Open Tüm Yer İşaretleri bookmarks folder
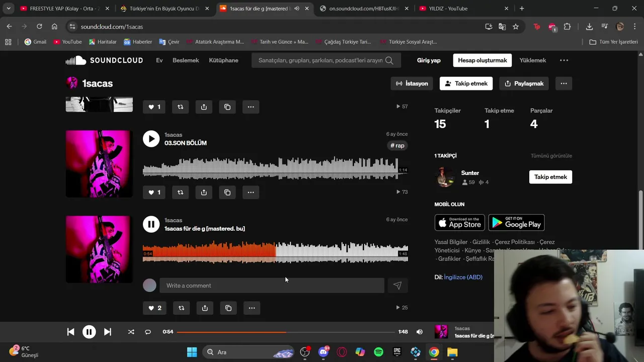This screenshot has width=644, height=362. coord(613,42)
